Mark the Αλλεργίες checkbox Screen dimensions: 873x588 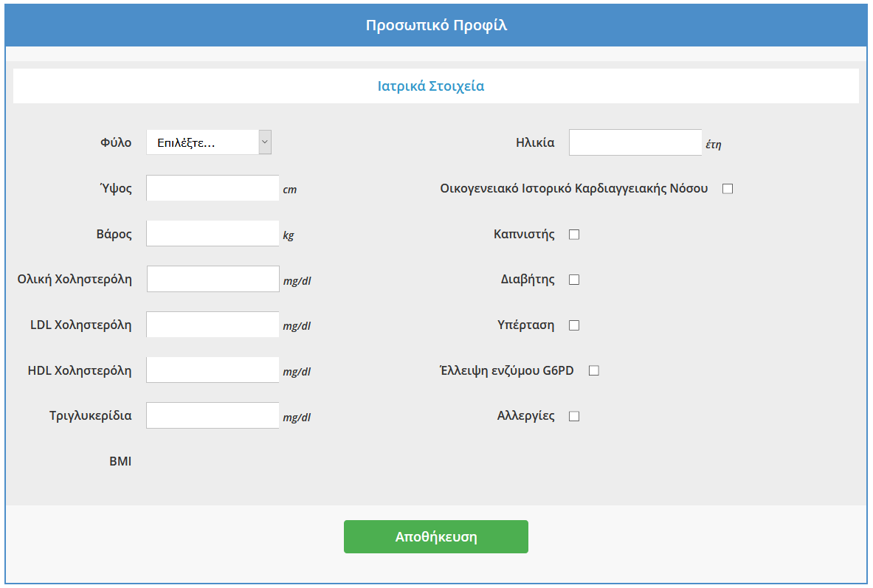point(574,416)
